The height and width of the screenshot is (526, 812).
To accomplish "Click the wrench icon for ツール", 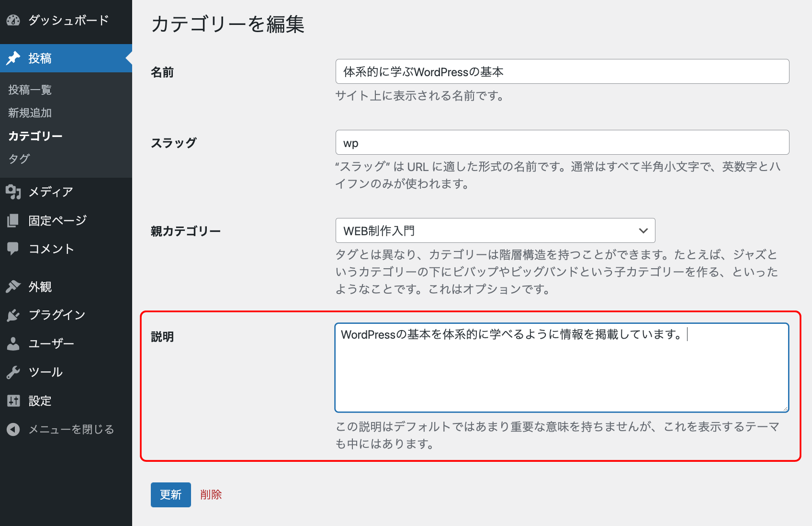I will tap(13, 372).
